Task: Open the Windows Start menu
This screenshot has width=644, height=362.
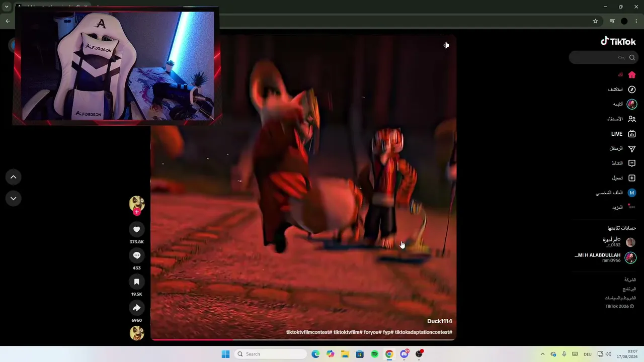Action: [x=225, y=354]
